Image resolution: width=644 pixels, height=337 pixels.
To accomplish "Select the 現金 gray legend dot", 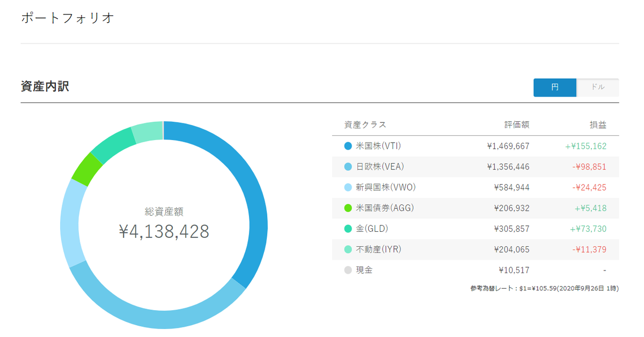I will 348,270.
